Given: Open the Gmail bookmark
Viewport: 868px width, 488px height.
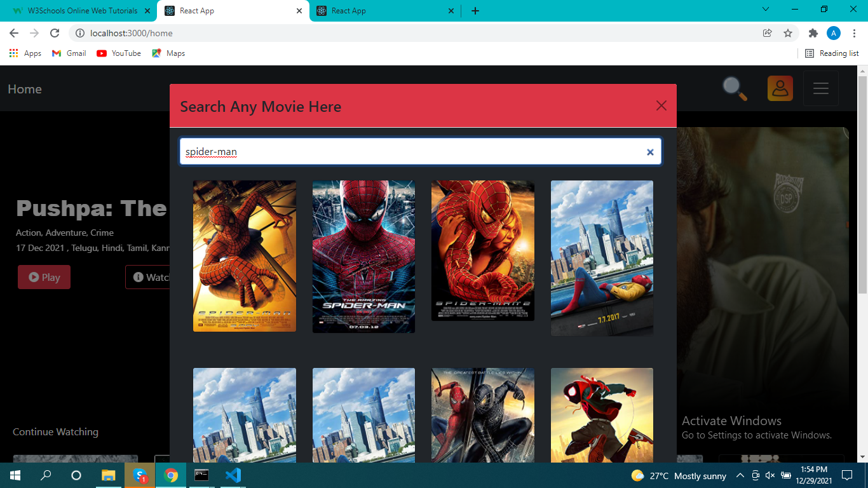Looking at the screenshot, I should tap(69, 53).
